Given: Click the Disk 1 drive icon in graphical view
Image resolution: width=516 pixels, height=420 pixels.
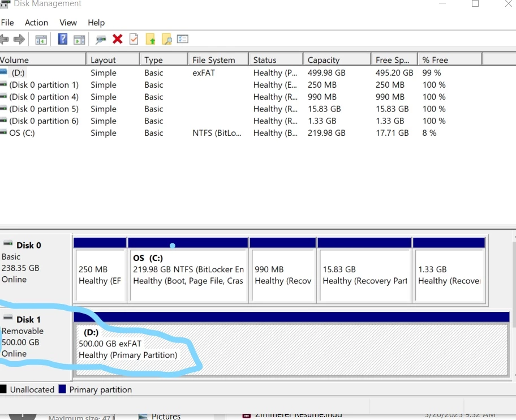Looking at the screenshot, I should [8, 318].
